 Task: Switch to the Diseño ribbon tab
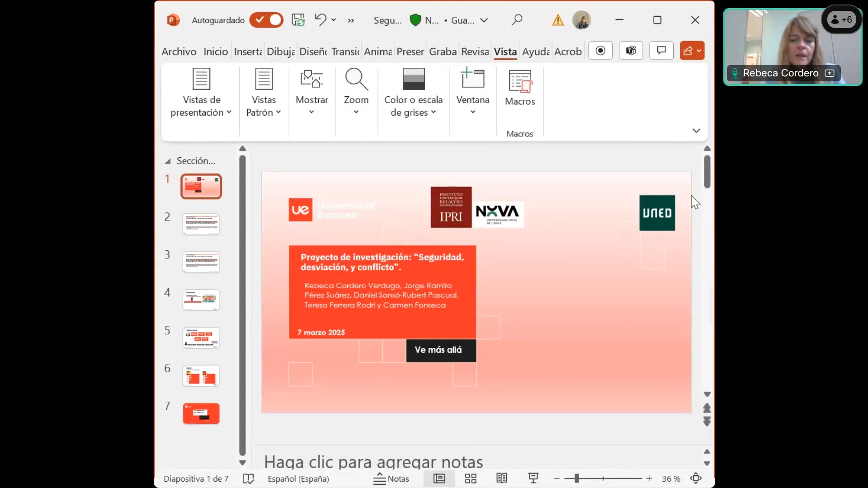313,52
